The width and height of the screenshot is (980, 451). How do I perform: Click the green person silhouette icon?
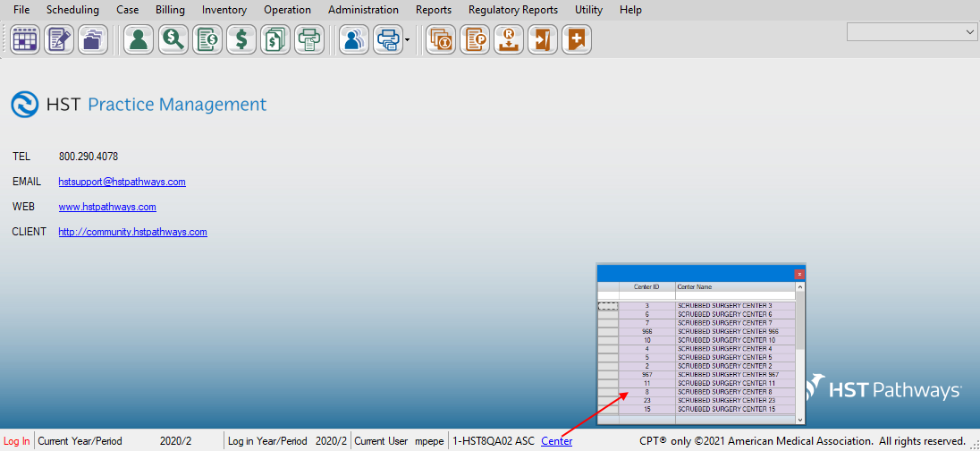(139, 40)
